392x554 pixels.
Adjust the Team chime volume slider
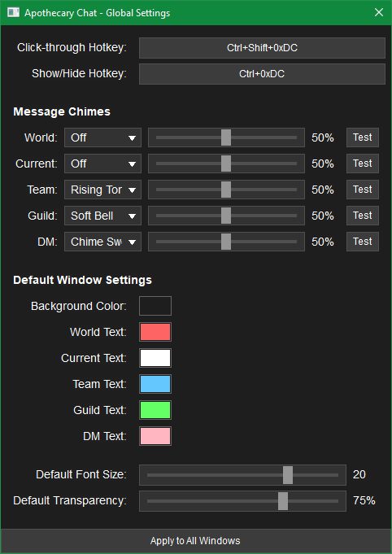[226, 190]
